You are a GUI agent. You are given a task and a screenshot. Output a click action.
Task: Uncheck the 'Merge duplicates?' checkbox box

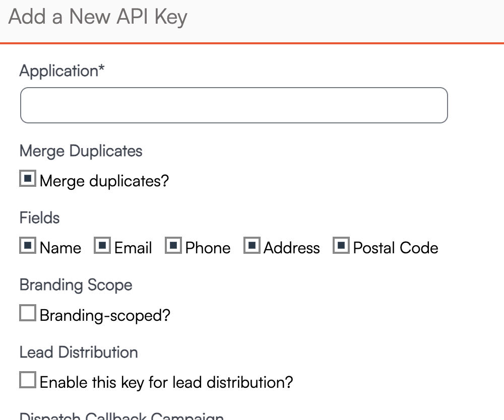(x=28, y=179)
